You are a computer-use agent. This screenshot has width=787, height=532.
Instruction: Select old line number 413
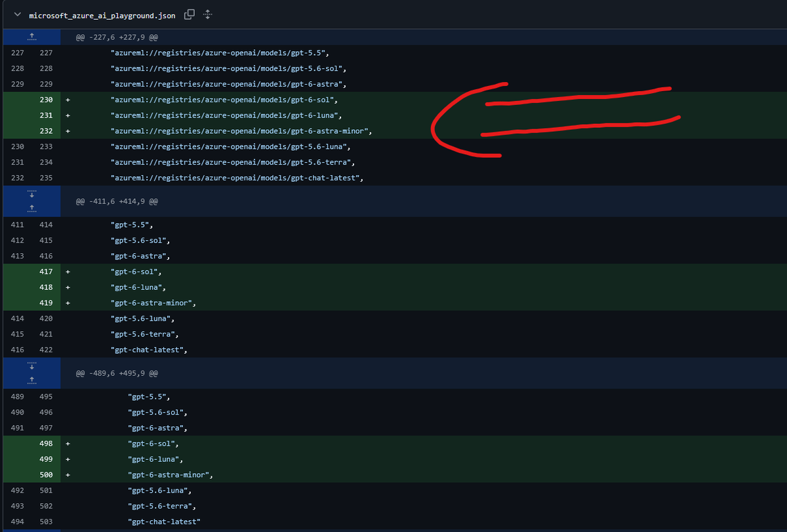point(18,256)
